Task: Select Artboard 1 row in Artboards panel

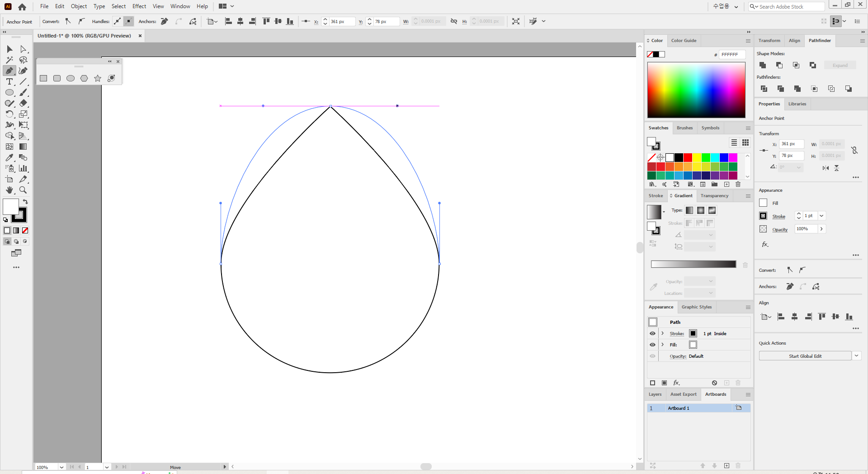Action: point(699,408)
